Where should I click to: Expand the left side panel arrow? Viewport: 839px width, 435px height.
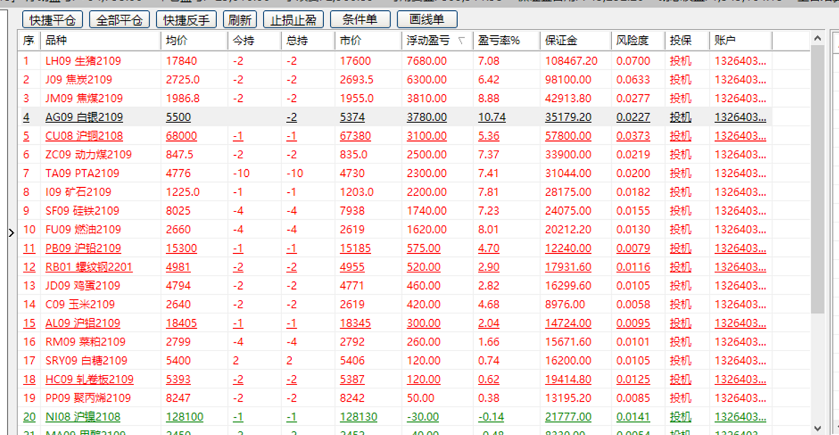click(11, 233)
